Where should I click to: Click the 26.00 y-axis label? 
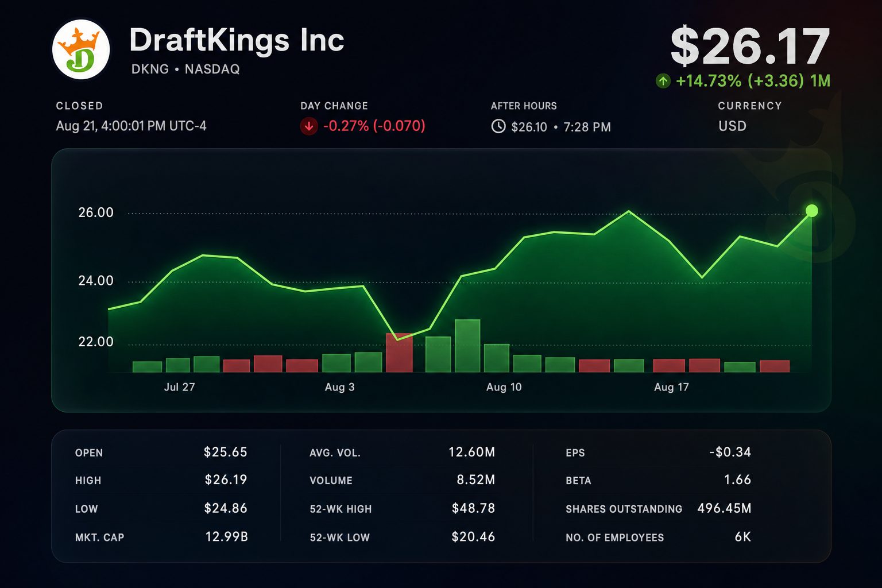click(x=96, y=212)
